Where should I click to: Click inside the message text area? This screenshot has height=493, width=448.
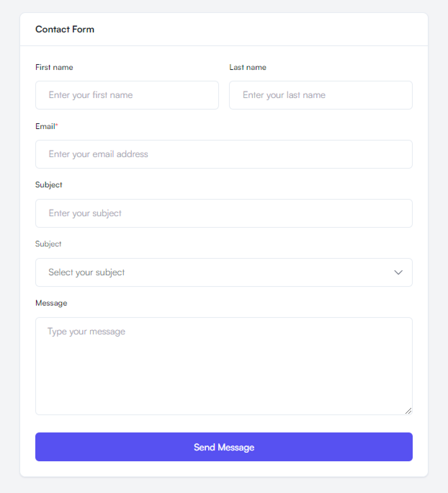click(223, 371)
